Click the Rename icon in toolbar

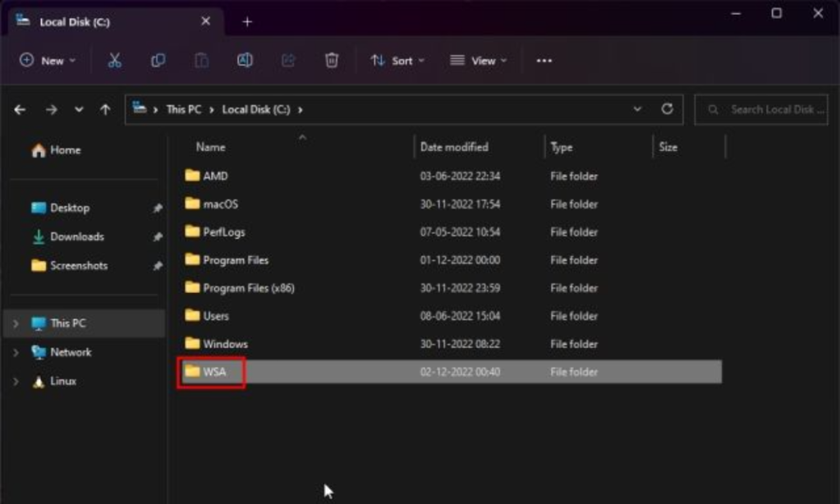pyautogui.click(x=245, y=61)
